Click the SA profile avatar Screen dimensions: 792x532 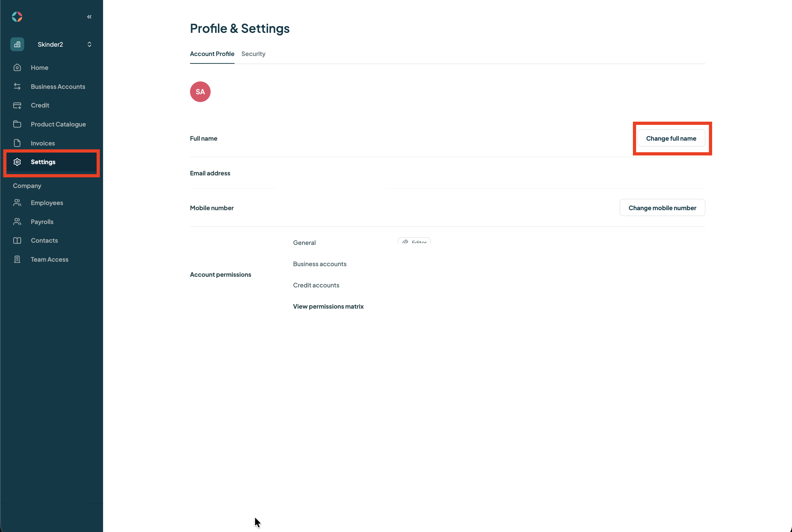200,92
